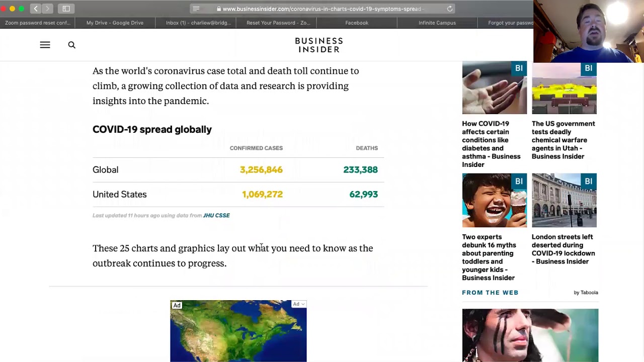Open the London streets deserted article
The width and height of the screenshot is (644, 362).
(563, 249)
